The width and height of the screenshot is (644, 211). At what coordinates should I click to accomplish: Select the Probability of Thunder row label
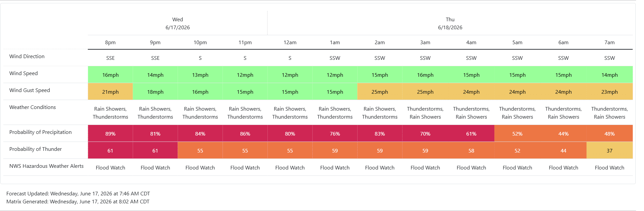point(36,149)
